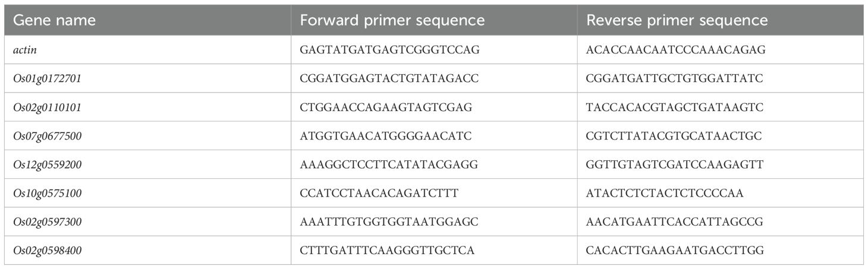Click the "Reverse primer sequence" column header

click(x=677, y=20)
